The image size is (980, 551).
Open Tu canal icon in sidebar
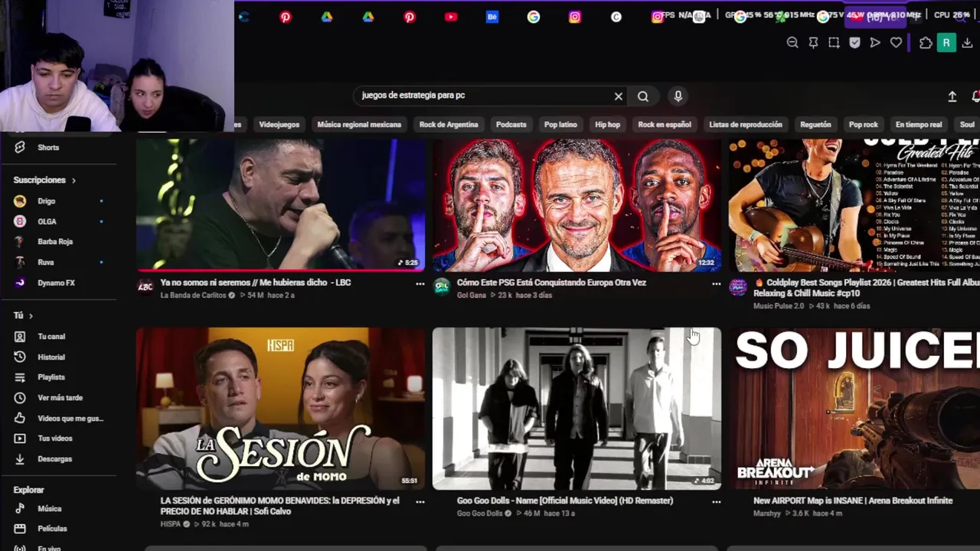20,337
